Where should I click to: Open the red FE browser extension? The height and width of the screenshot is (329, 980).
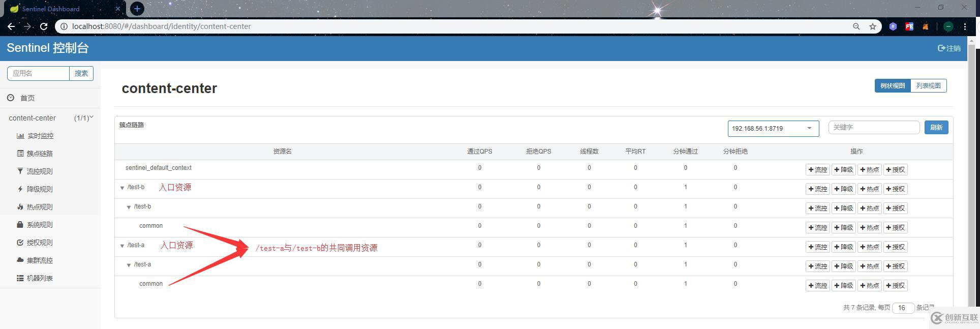(x=909, y=26)
